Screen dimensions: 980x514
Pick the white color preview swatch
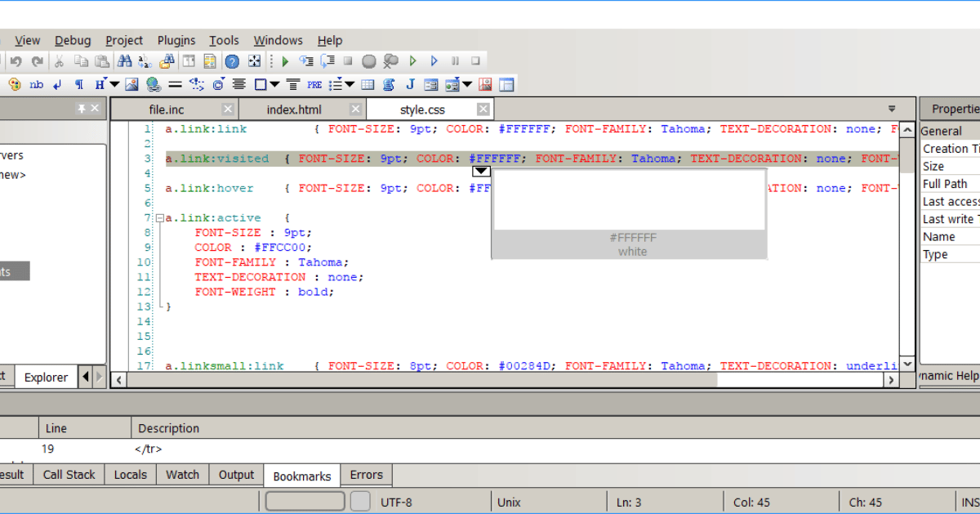630,200
